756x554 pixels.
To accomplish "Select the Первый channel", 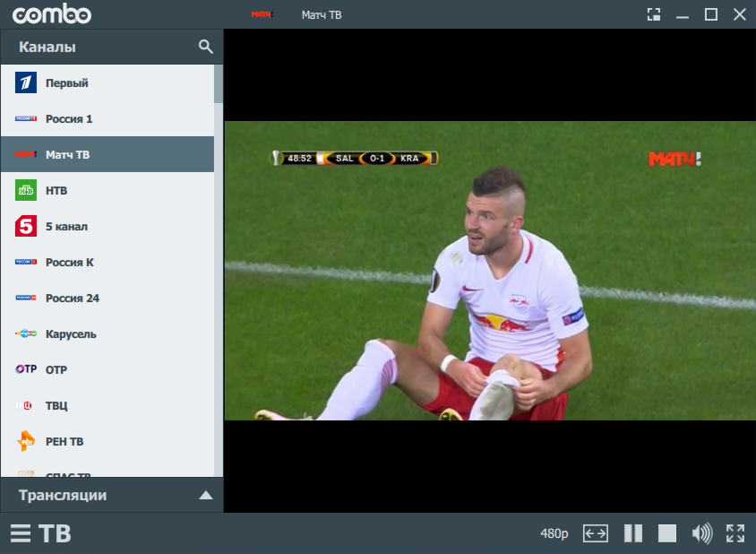I will click(67, 83).
